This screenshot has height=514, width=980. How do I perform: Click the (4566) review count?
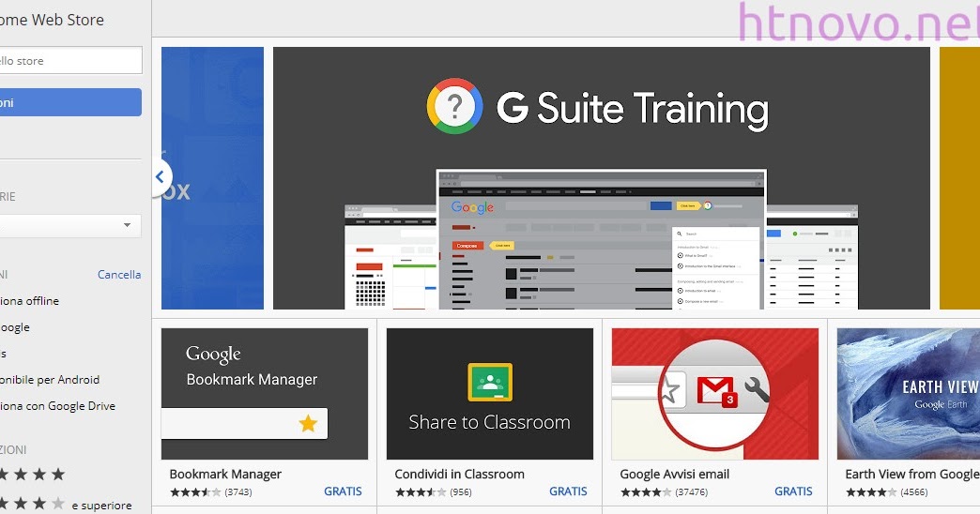[x=913, y=492]
